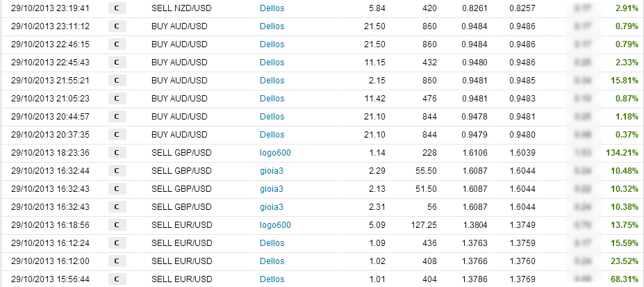Click the C icon for 23:19:41 NZD/USD trade
Screen dimensions: 644x287
117,8
